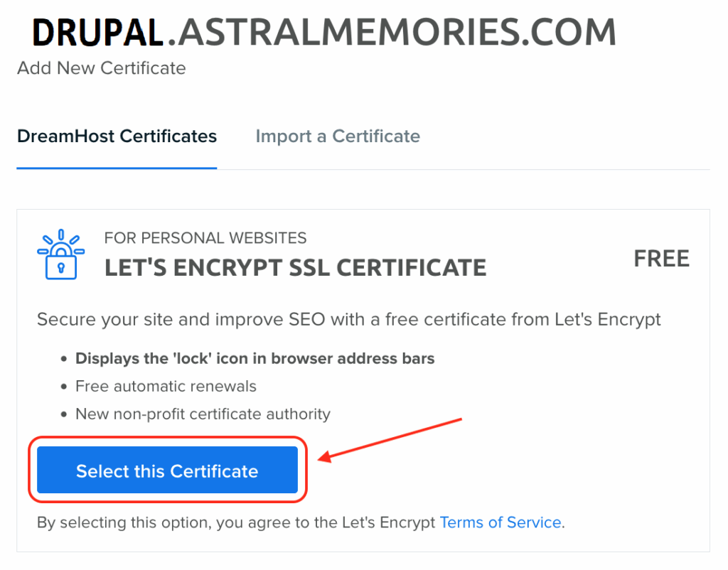Click the By selecting this option text

(236, 522)
